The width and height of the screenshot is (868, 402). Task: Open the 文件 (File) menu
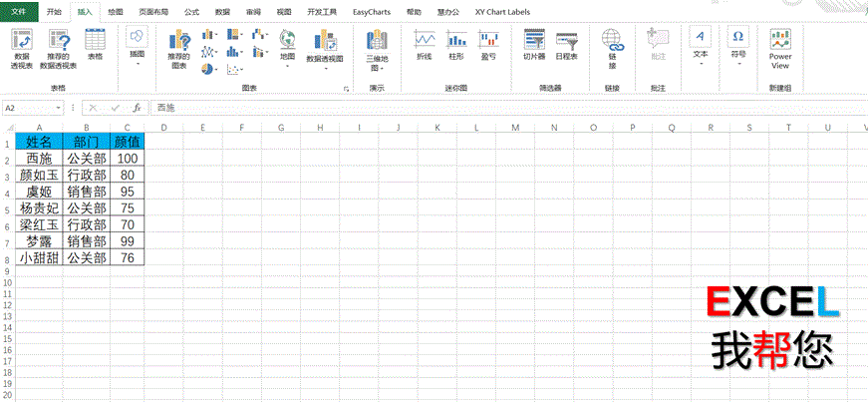click(x=20, y=12)
